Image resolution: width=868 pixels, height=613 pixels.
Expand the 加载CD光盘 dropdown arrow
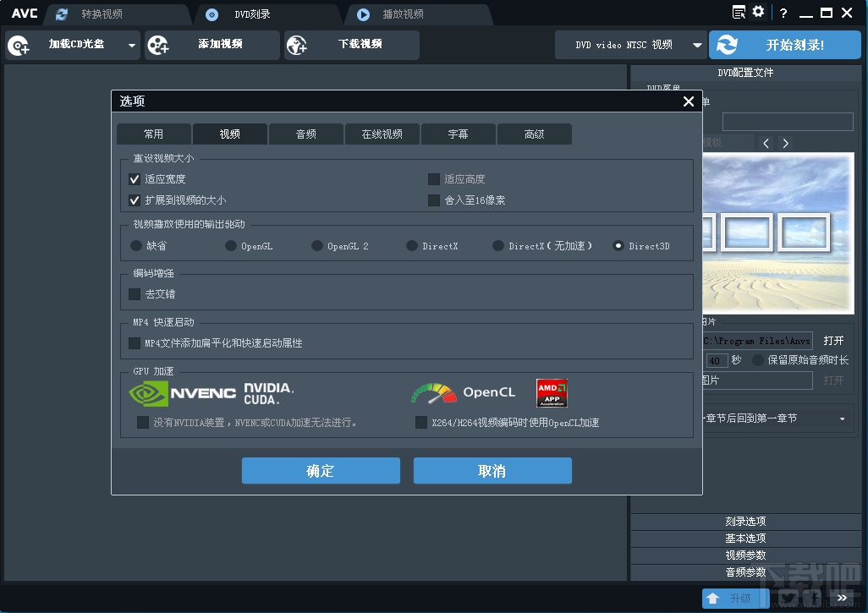point(131,45)
